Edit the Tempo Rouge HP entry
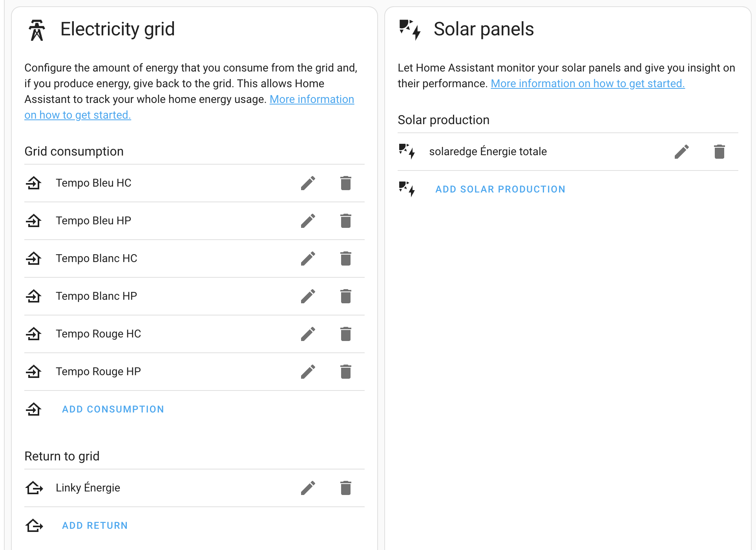This screenshot has width=756, height=550. point(308,372)
